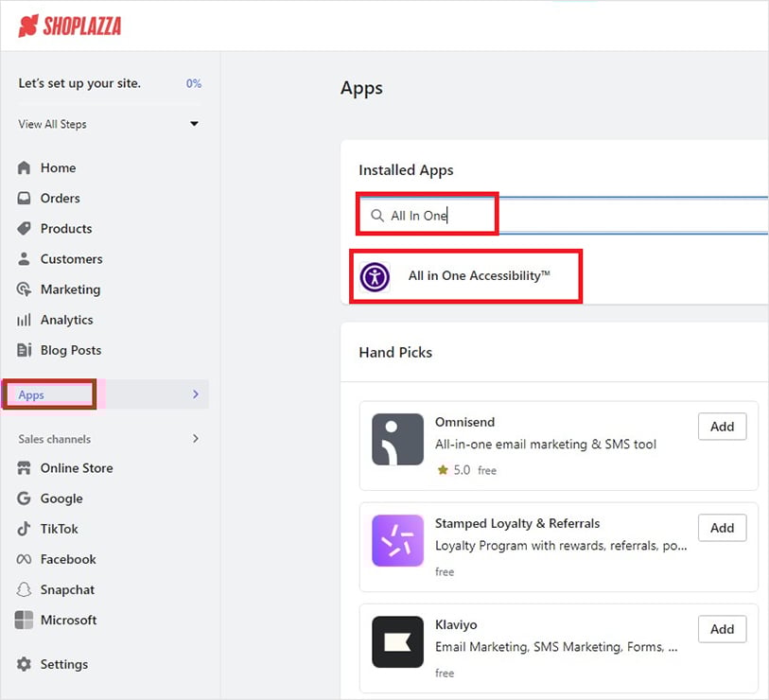Click the Sales channels label

(x=55, y=439)
